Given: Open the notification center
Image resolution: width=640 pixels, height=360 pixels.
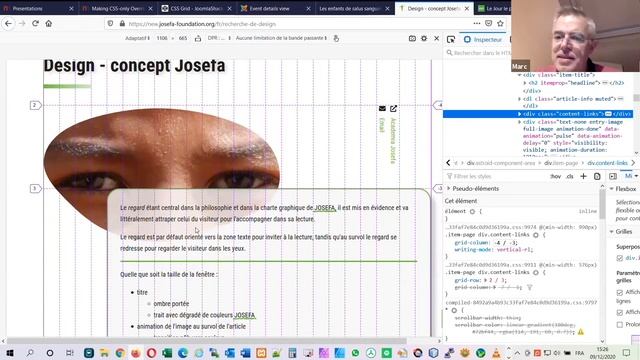Looking at the screenshot, I should click(x=627, y=353).
